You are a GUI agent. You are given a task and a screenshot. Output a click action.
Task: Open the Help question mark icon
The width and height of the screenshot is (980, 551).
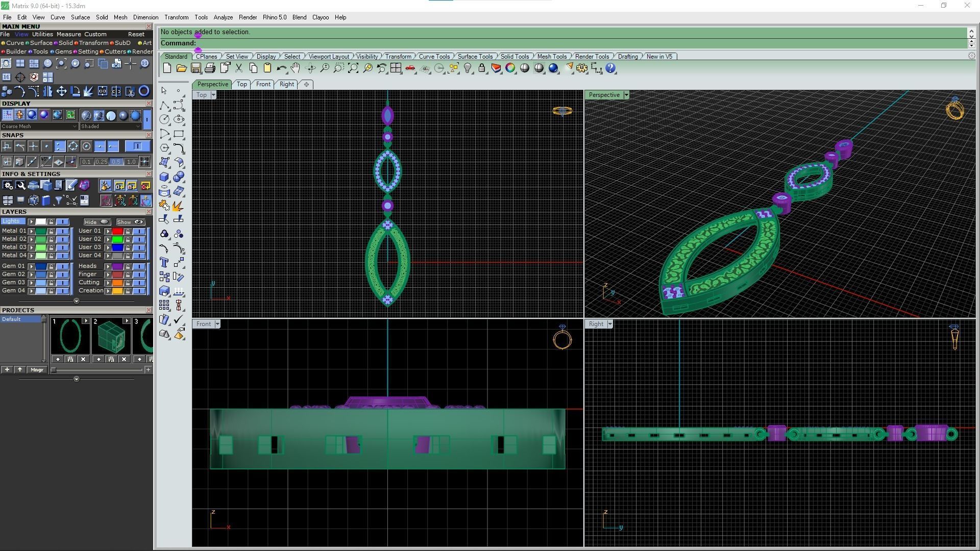(610, 68)
